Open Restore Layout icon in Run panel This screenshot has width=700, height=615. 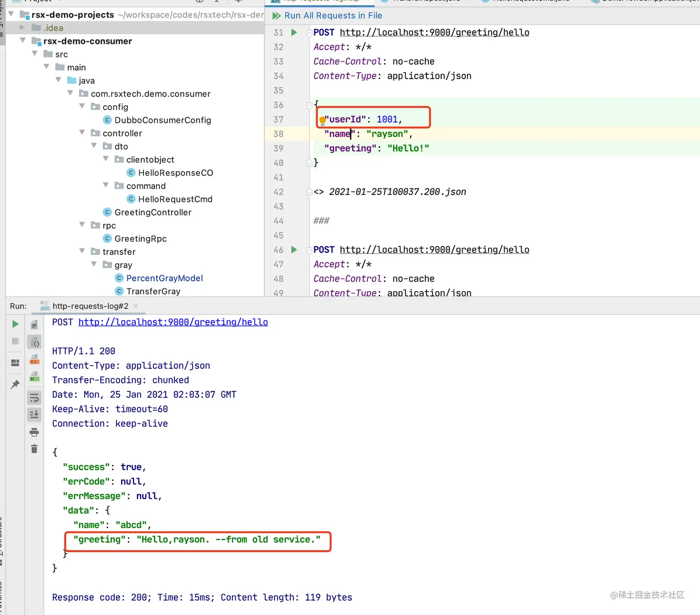pyautogui.click(x=15, y=363)
